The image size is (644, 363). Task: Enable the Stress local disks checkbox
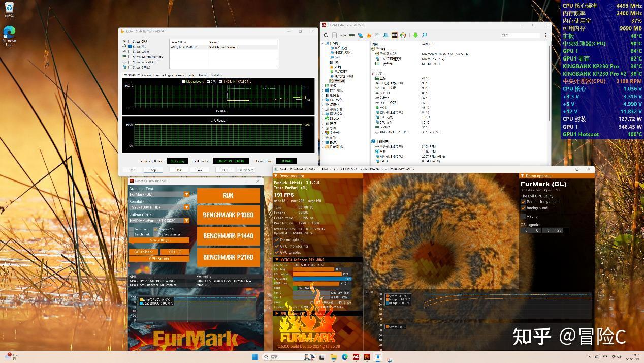point(131,62)
